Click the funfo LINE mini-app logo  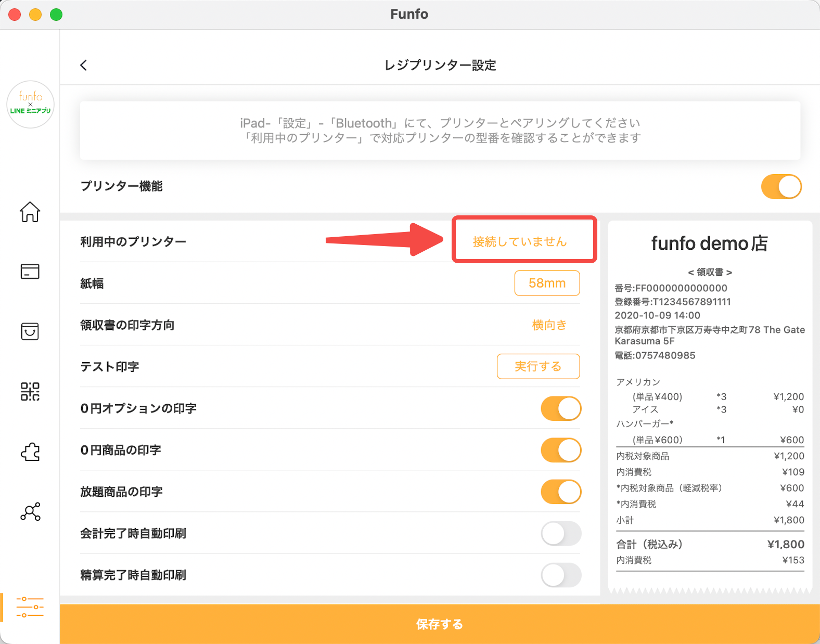(x=30, y=104)
